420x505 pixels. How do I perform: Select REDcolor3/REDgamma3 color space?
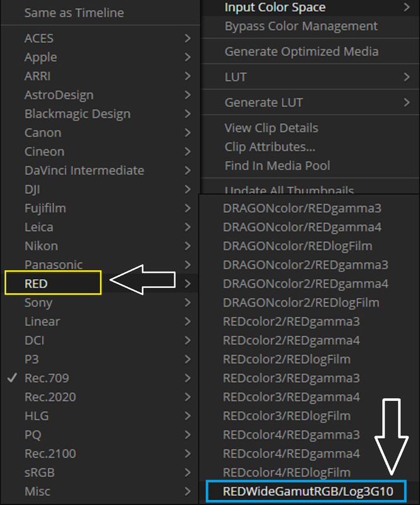[x=309, y=378]
